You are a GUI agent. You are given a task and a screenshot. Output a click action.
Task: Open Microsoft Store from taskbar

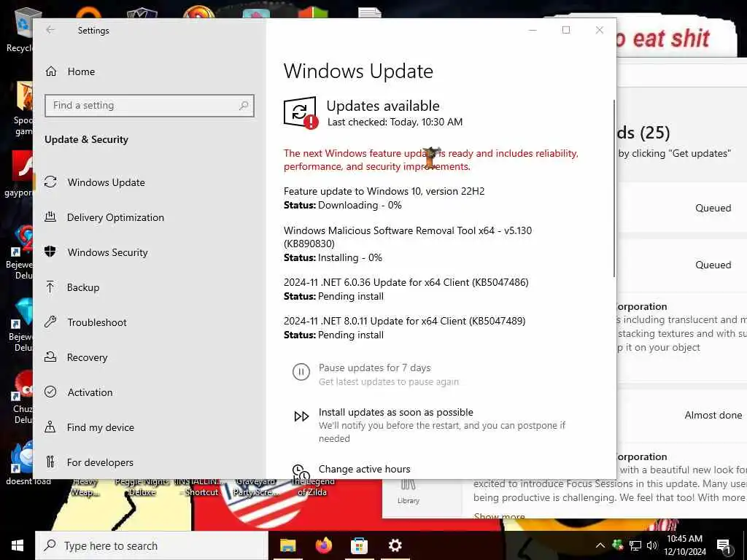[359, 545]
